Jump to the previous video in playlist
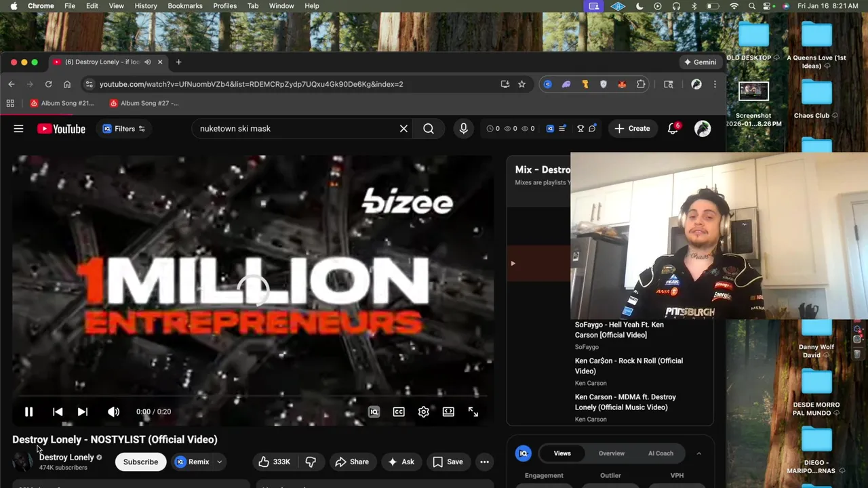Screen dimensions: 868x488 point(58,411)
